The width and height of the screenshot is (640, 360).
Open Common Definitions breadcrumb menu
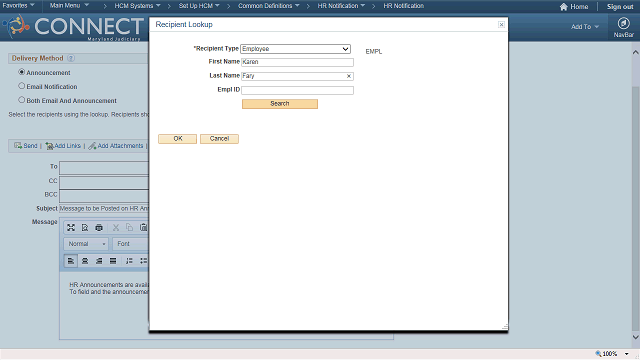(x=269, y=6)
